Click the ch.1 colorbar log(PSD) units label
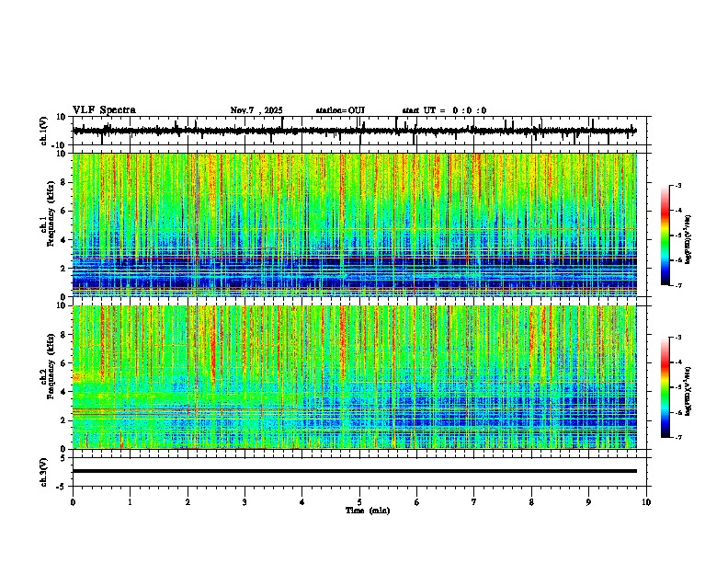Viewport: 728px width, 563px height. click(x=688, y=240)
